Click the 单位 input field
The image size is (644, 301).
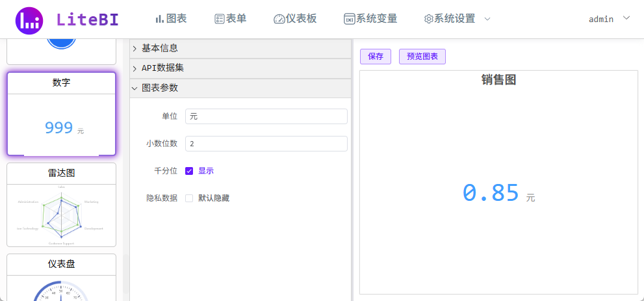[266, 116]
